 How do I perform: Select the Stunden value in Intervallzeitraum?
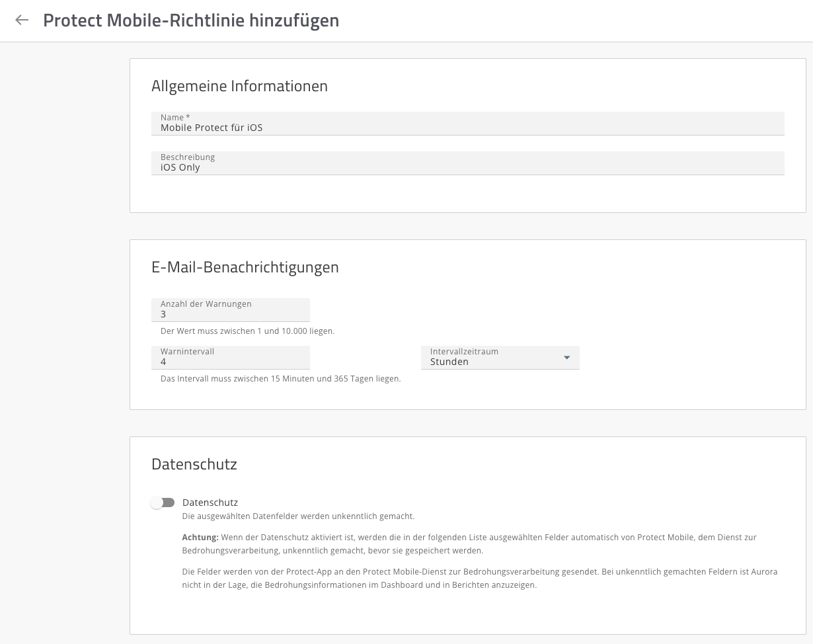pyautogui.click(x=449, y=362)
